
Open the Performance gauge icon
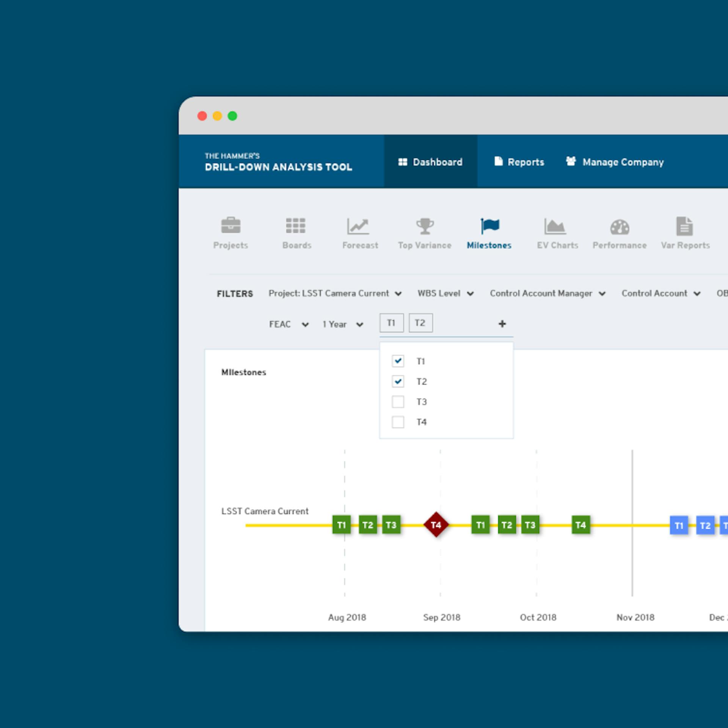(620, 227)
